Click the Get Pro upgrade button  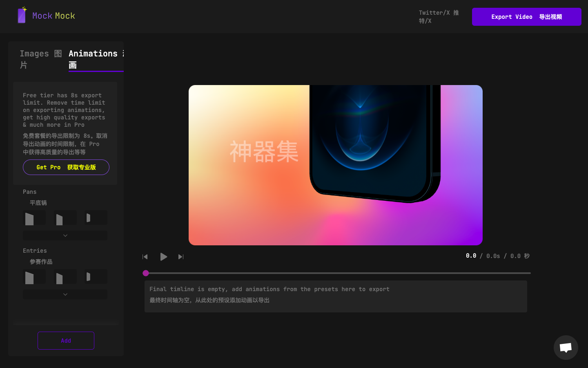pos(66,167)
